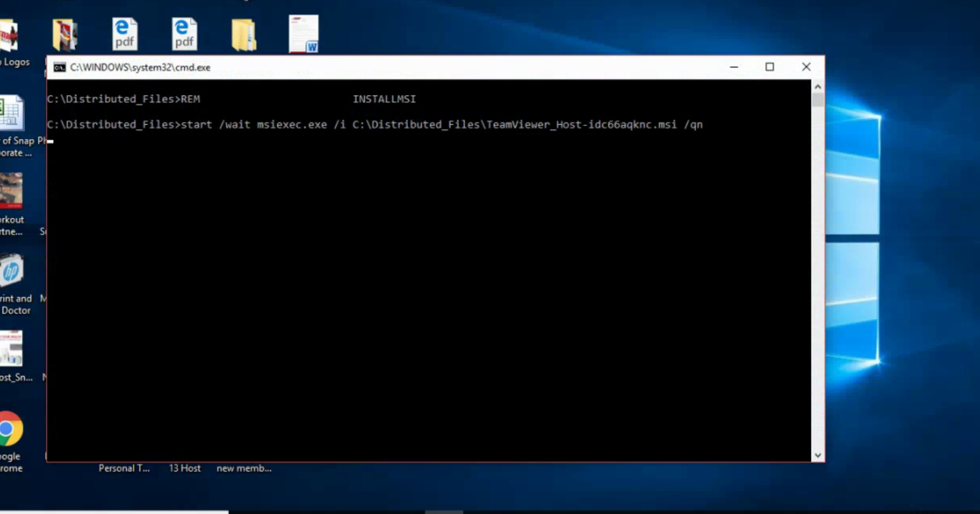Select the Google Chrome desktop icon
This screenshot has width=980, height=514.
[x=11, y=429]
